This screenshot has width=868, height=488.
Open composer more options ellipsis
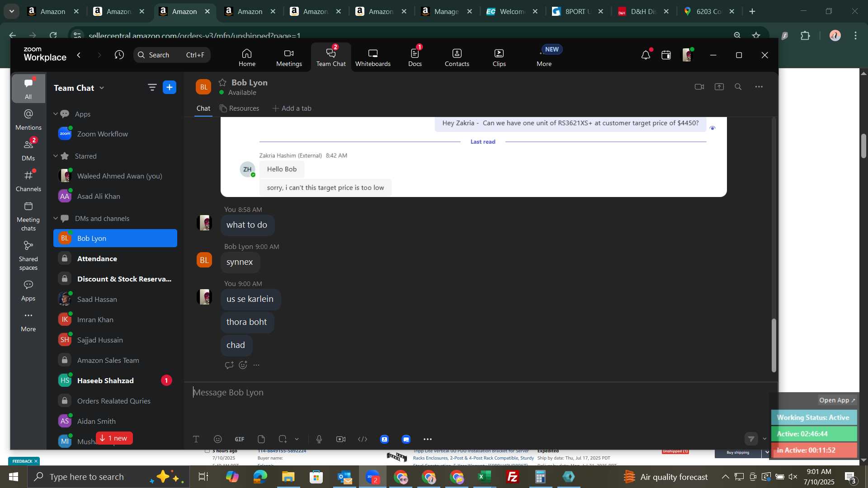point(428,439)
